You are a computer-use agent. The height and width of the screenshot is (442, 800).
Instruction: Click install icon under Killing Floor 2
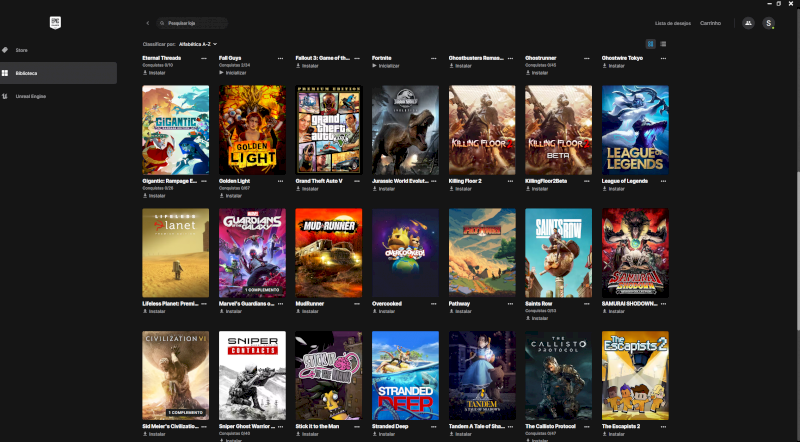452,188
